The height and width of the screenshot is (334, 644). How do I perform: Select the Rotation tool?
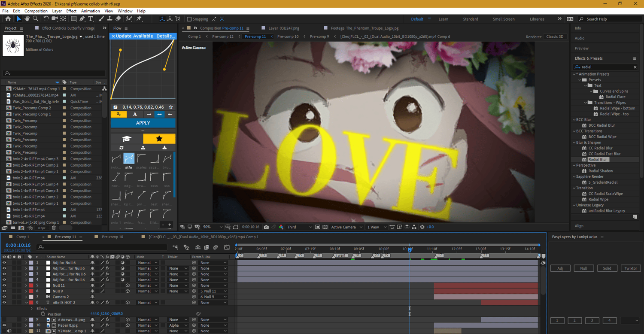click(46, 19)
